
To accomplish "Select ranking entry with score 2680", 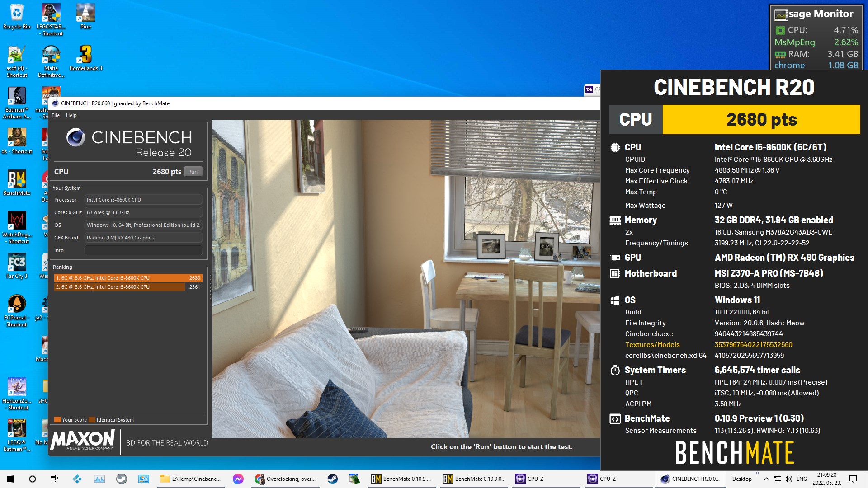I will pyautogui.click(x=128, y=278).
